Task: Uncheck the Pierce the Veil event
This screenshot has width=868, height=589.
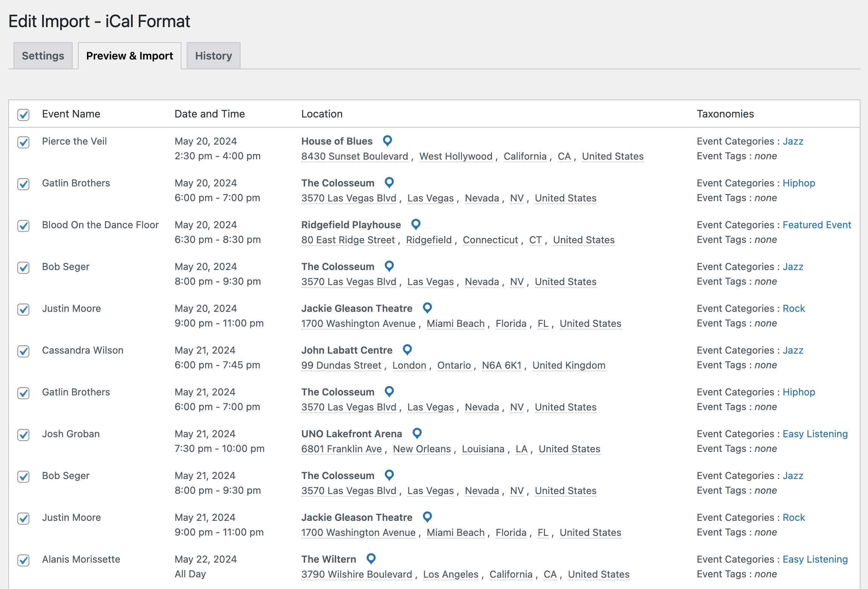Action: (x=23, y=142)
